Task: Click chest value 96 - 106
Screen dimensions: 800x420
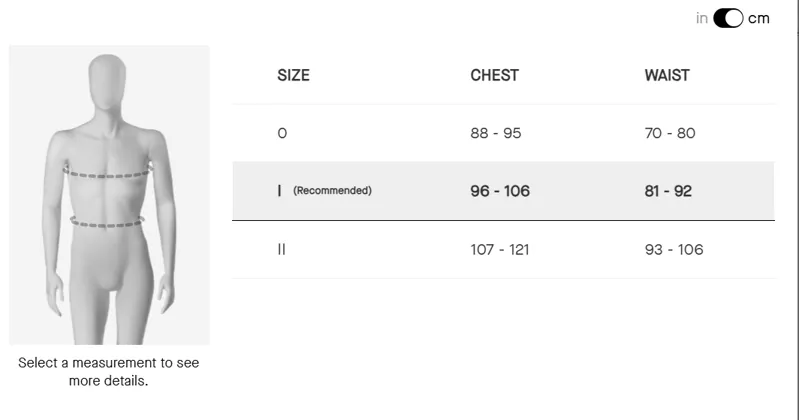Action: (500, 191)
